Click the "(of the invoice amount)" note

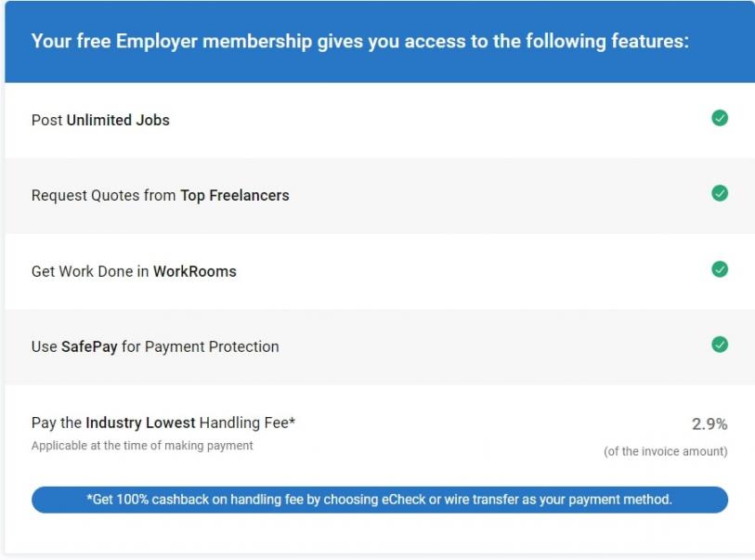(665, 451)
